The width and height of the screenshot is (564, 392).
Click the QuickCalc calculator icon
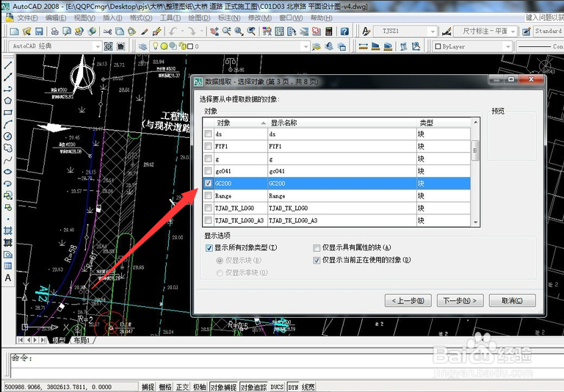pos(328,32)
